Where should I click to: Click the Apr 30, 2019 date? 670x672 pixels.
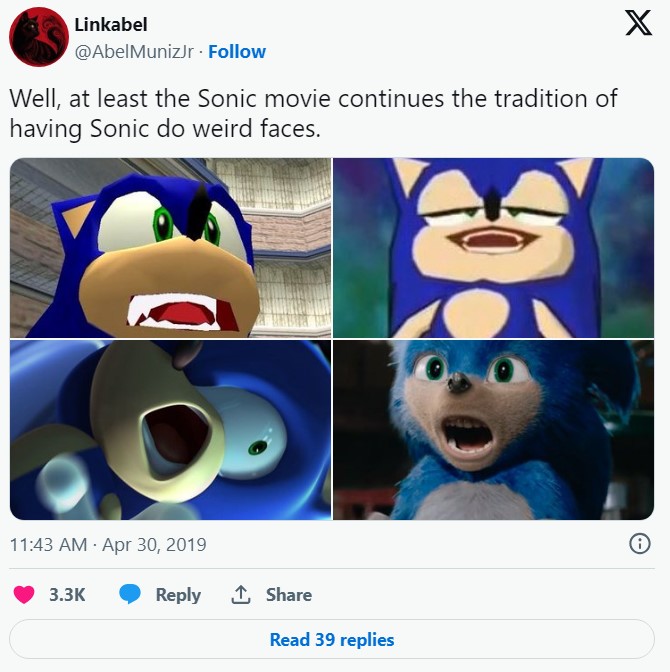tap(154, 545)
